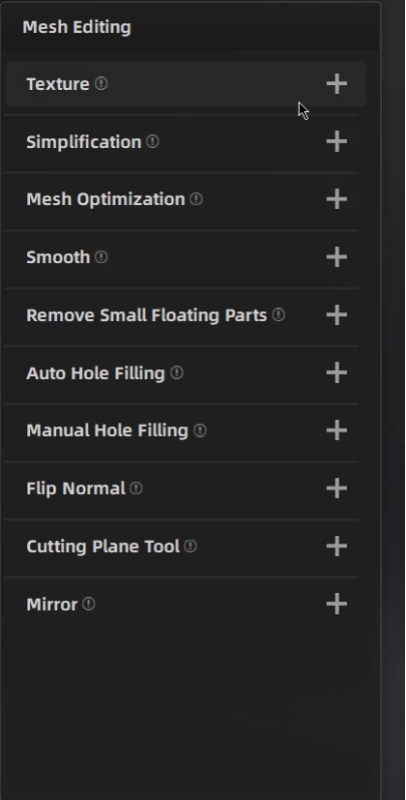Image resolution: width=406 pixels, height=800 pixels.
Task: Expand the Simplification section
Action: tap(337, 141)
